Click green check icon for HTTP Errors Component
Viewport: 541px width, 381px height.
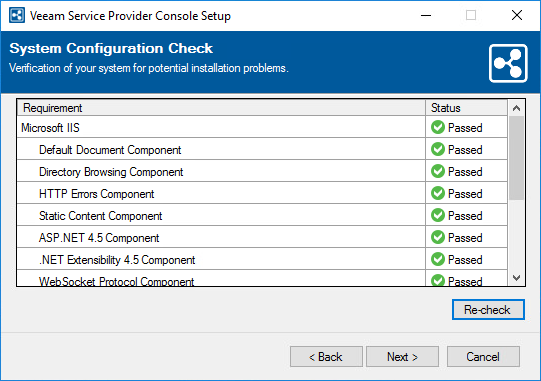438,194
